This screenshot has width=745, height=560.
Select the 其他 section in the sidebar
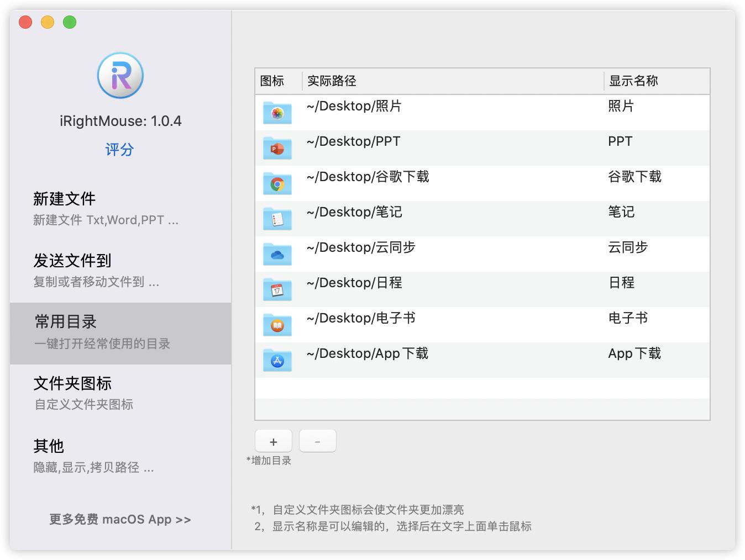coord(49,446)
